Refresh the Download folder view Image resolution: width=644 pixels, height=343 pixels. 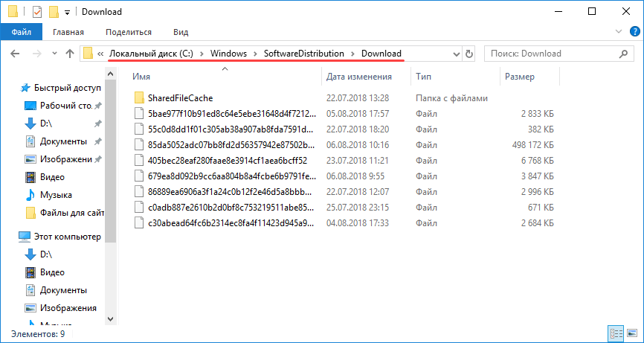pyautogui.click(x=468, y=54)
